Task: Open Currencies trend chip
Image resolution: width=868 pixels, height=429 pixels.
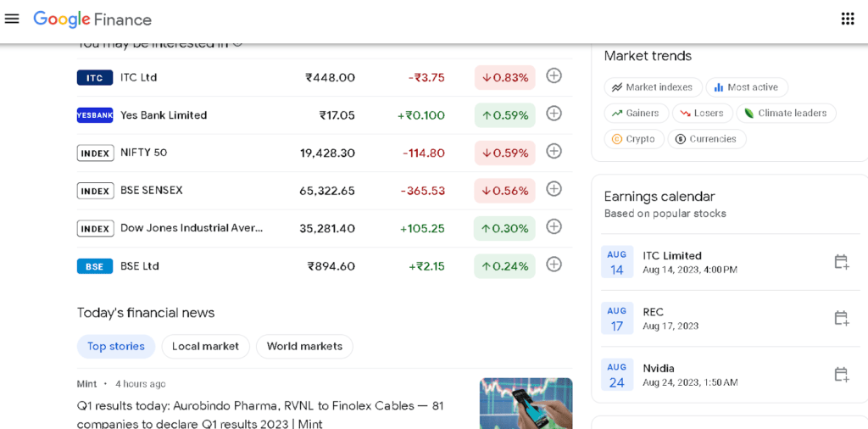Action: coord(707,139)
